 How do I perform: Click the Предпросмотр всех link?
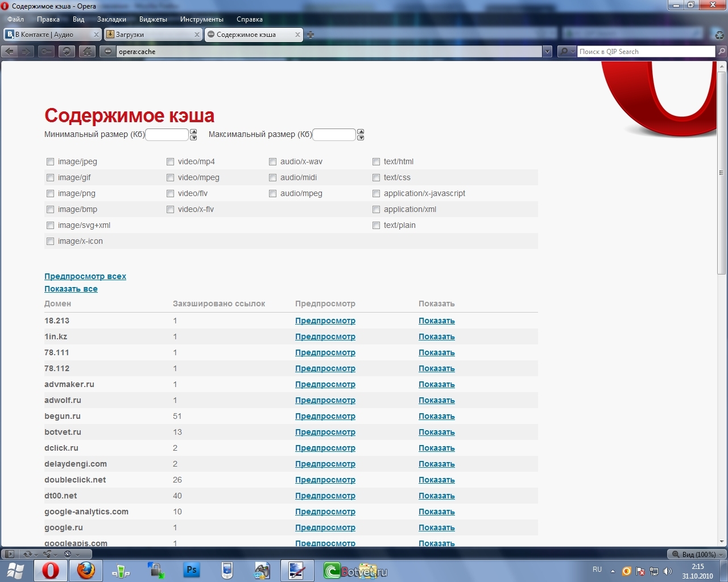coord(85,276)
